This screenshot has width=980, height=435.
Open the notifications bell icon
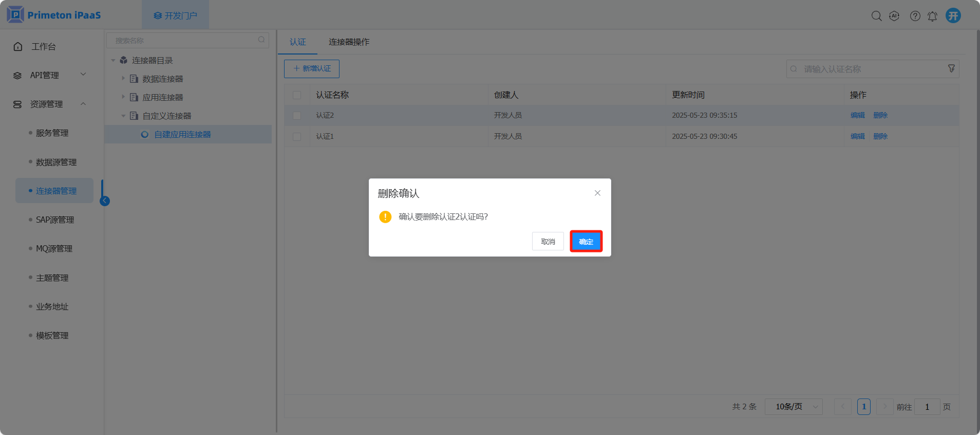coord(932,16)
